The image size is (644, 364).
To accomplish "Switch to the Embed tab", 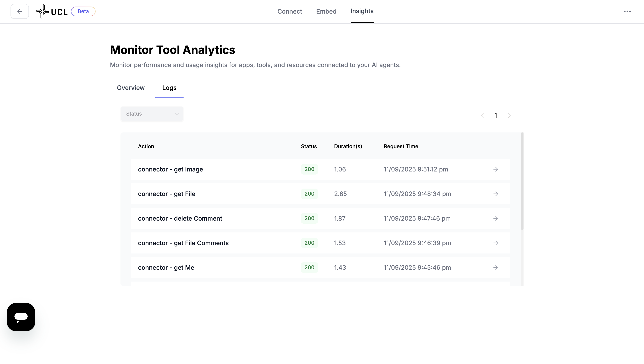I will click(326, 12).
